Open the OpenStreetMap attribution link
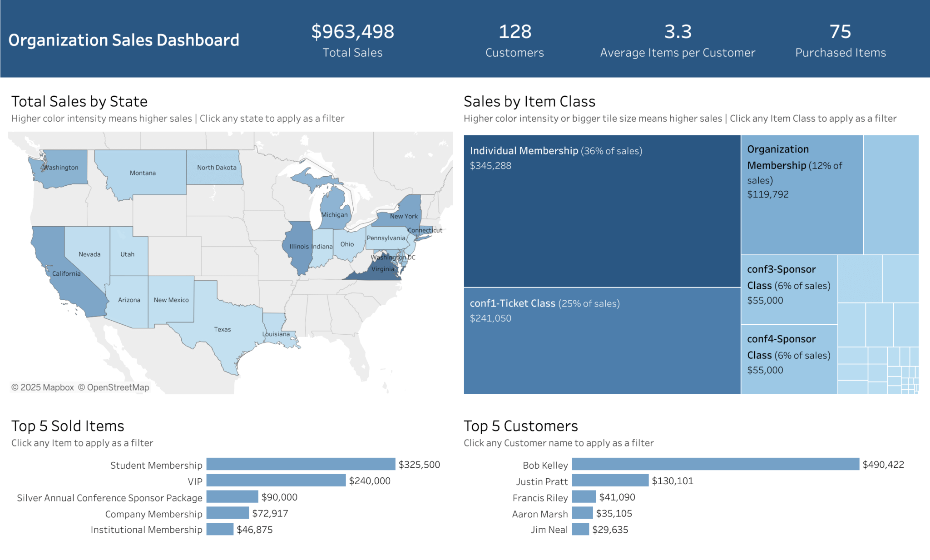Image resolution: width=930 pixels, height=560 pixels. (114, 387)
